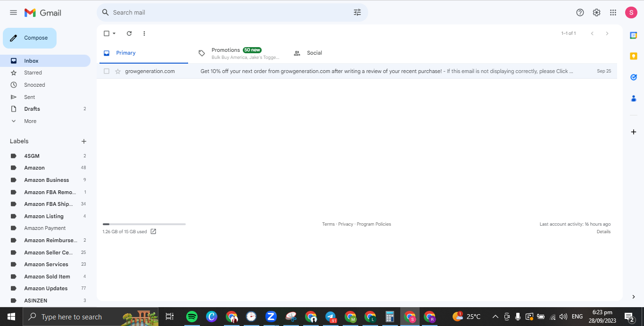This screenshot has height=326, width=644.
Task: Open Zoom from the taskbar
Action: tap(271, 317)
